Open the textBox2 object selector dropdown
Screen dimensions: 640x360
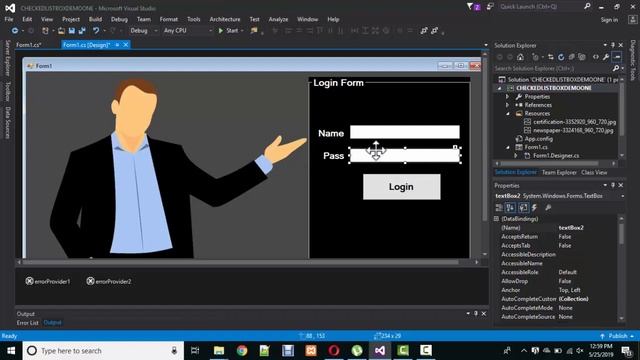623,196
